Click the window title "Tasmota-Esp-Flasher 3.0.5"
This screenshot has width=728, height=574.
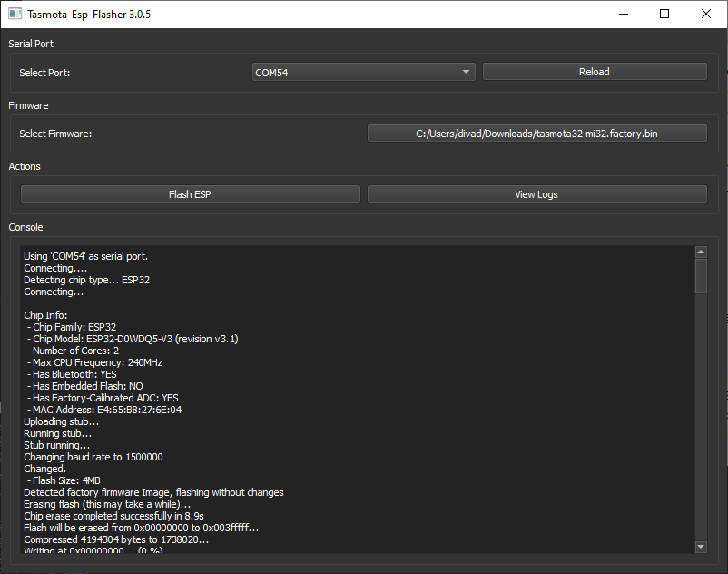point(89,15)
